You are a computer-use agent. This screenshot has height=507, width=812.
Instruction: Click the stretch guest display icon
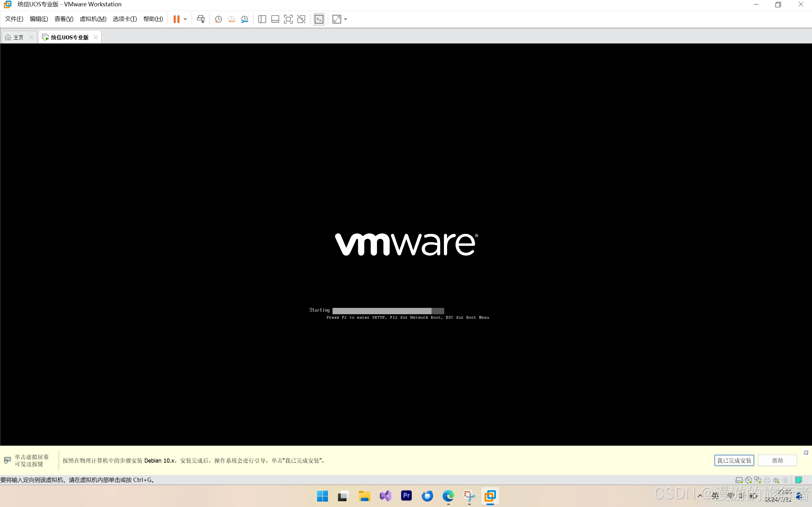pos(337,19)
